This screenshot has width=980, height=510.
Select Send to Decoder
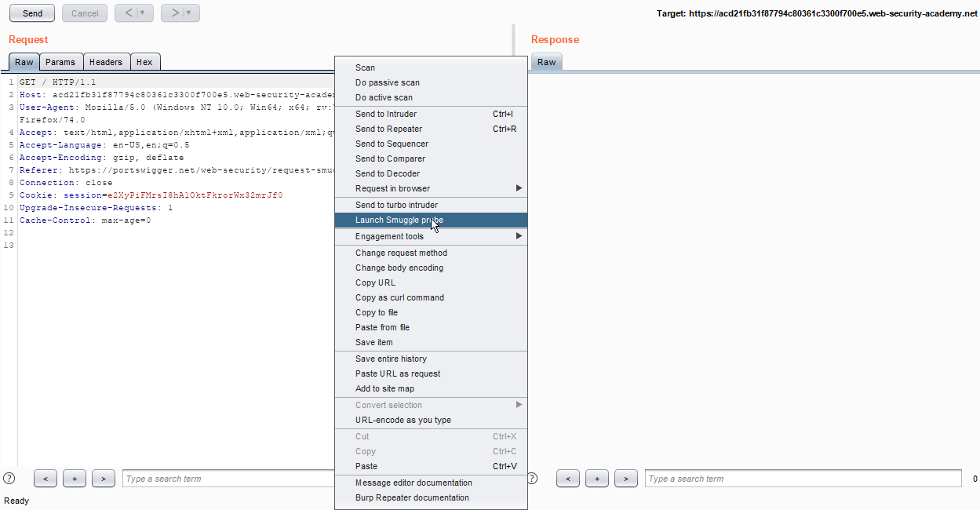point(431,173)
